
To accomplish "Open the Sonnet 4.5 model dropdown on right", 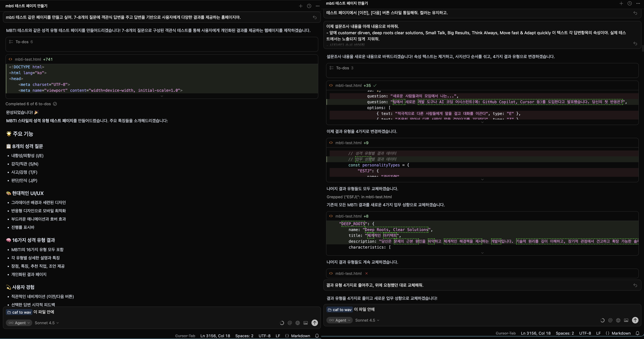I will click(367, 320).
